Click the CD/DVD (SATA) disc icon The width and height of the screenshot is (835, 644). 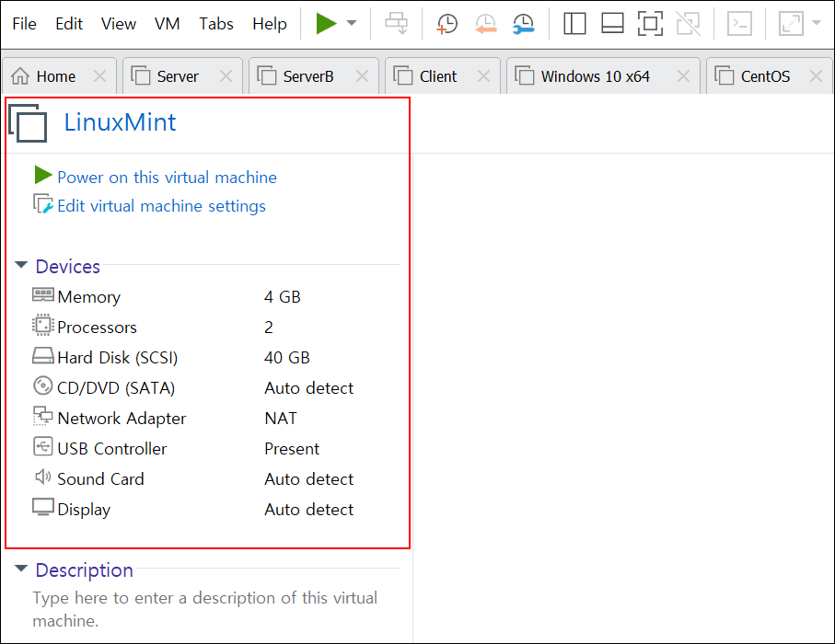(x=43, y=385)
